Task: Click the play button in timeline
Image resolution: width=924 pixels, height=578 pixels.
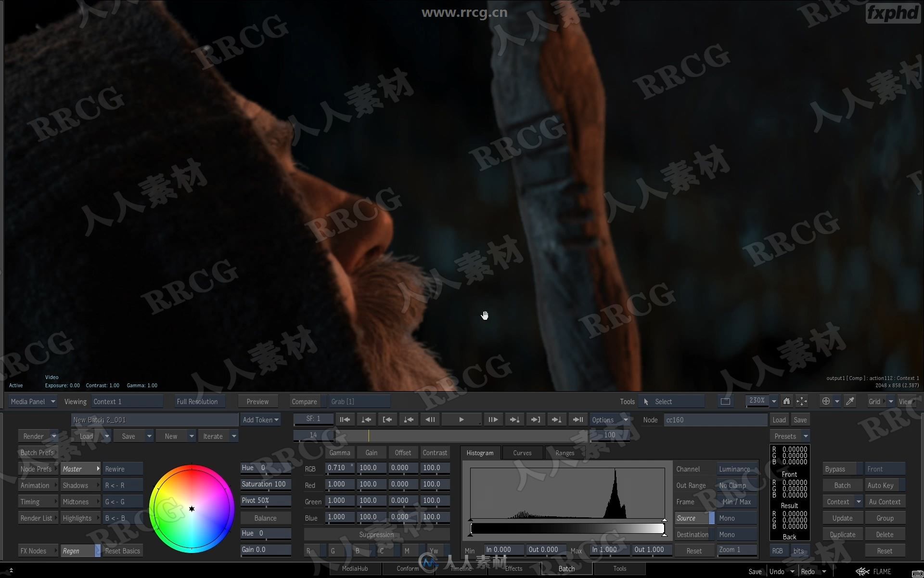Action: [x=462, y=420]
